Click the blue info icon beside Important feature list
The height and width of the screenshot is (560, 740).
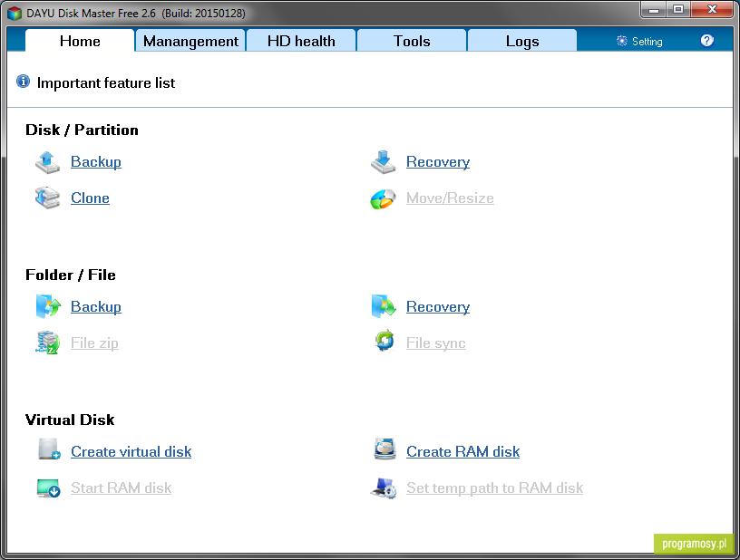coord(24,82)
